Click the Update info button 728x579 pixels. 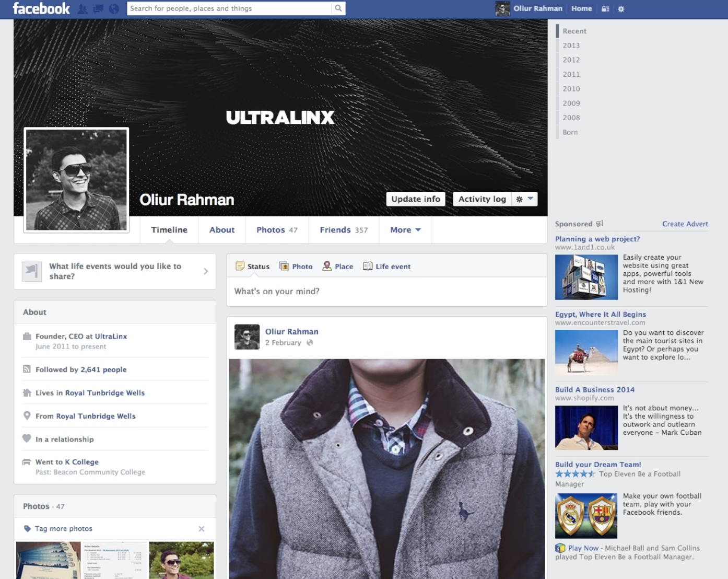416,199
